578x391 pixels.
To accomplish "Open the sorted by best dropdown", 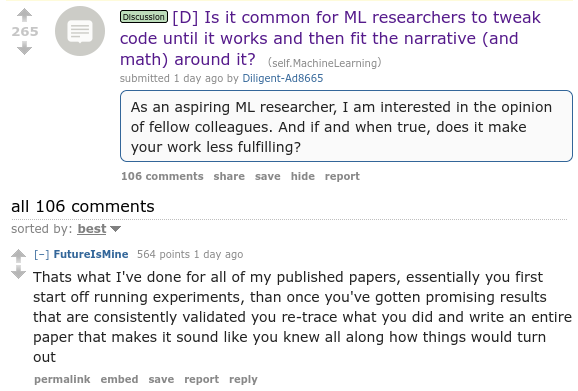I will [x=92, y=229].
